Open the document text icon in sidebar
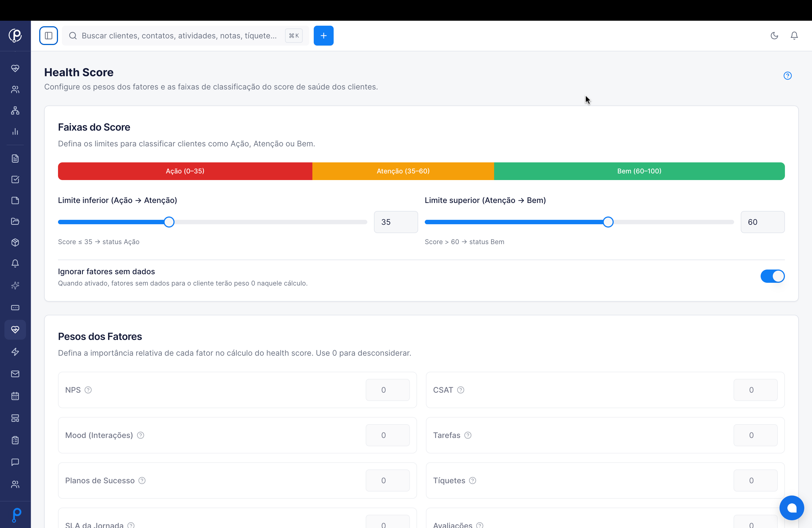This screenshot has width=812, height=528. click(15, 158)
